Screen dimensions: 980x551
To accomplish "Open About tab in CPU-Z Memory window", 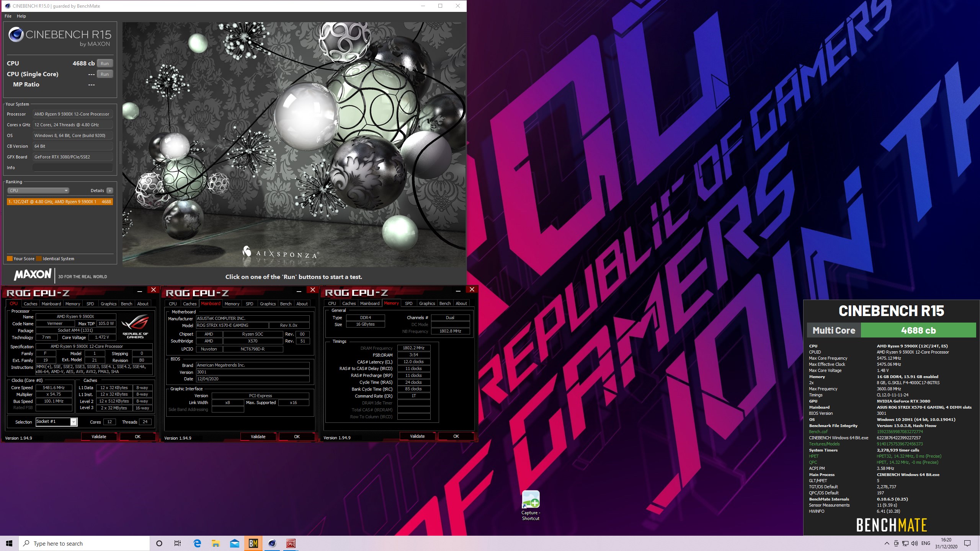I will pyautogui.click(x=461, y=303).
